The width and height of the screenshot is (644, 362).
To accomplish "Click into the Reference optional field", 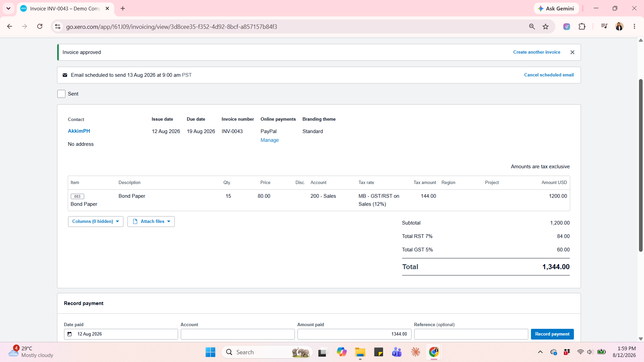I will [471, 334].
